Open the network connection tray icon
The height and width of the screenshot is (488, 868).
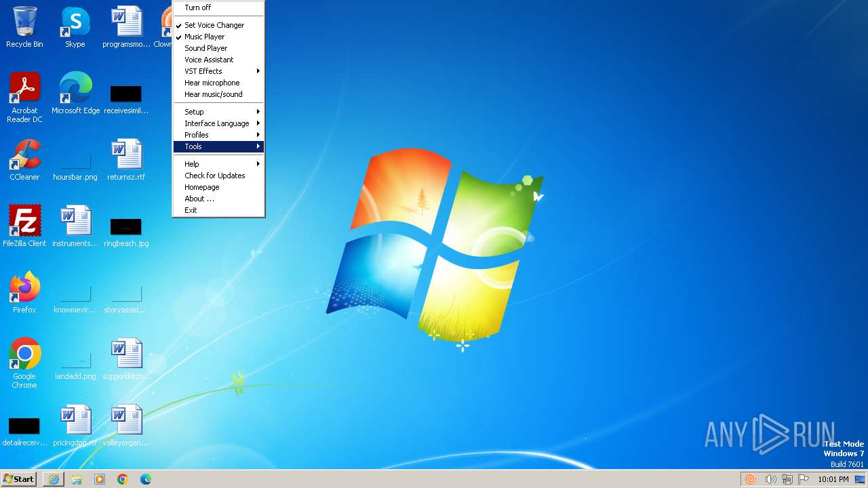pyautogui.click(x=787, y=479)
